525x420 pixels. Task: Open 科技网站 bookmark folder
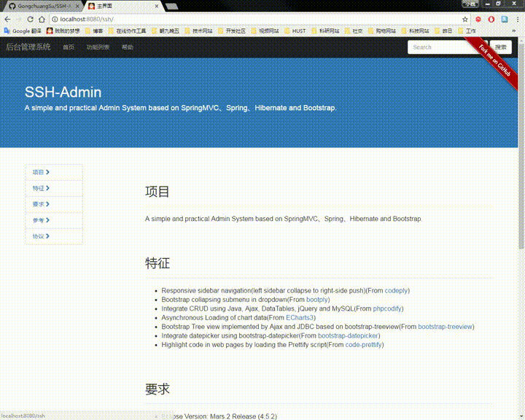(415, 31)
